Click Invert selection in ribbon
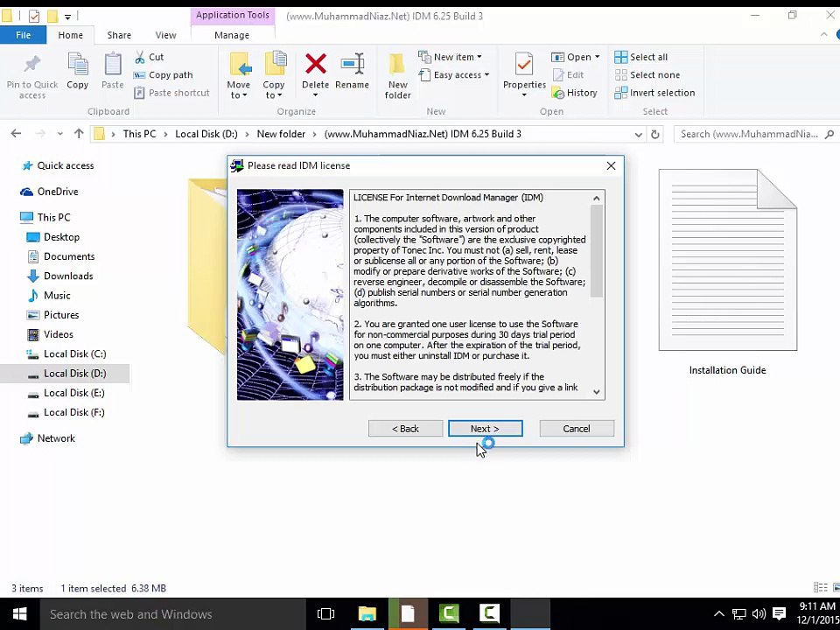Viewport: 840px width, 630px height. click(x=654, y=93)
